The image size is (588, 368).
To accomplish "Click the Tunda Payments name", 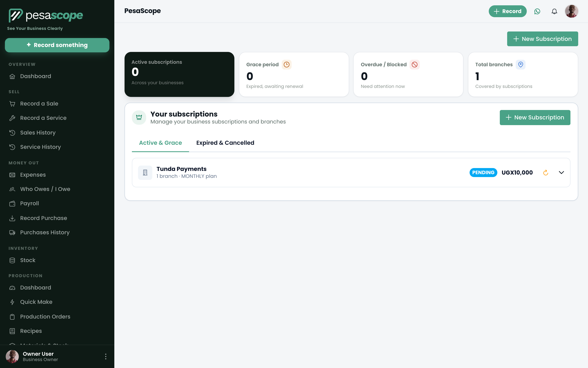I will coord(182,169).
